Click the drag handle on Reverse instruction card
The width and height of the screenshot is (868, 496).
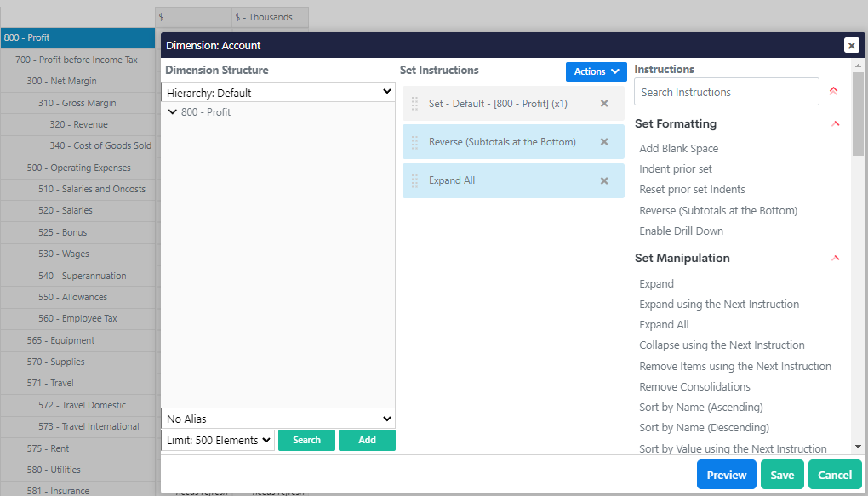tap(414, 142)
